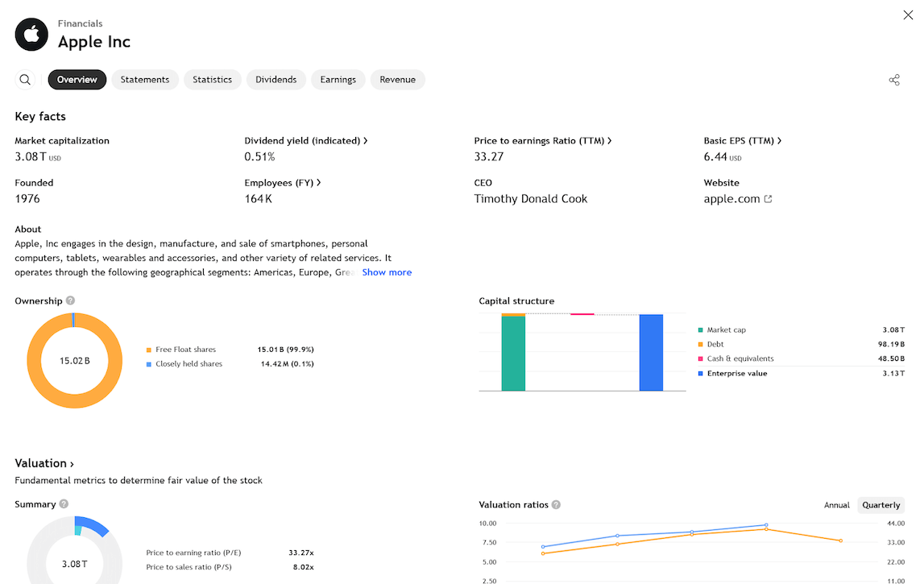Click the Cash & equivalents value 48.50 B
Viewport: 924px width, 584px height.
click(892, 358)
